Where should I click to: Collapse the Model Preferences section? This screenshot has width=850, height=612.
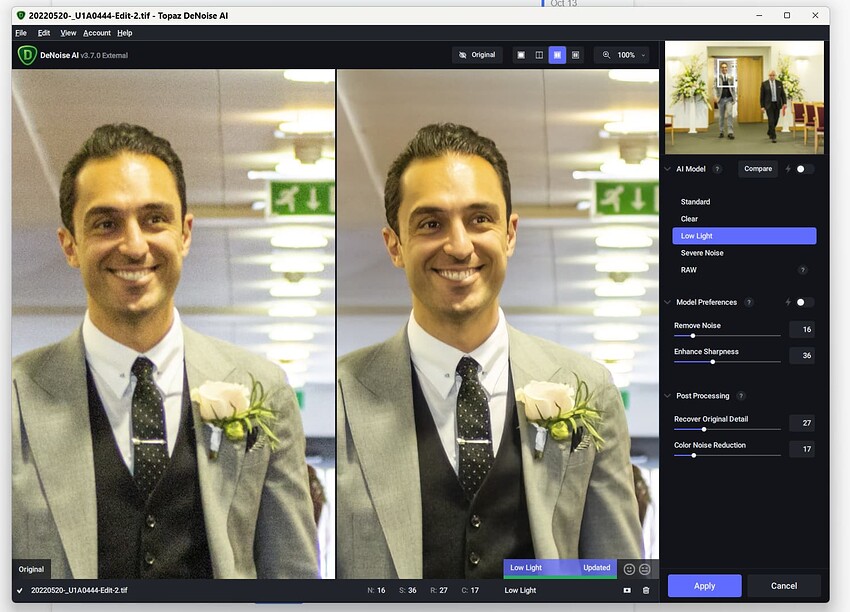667,302
